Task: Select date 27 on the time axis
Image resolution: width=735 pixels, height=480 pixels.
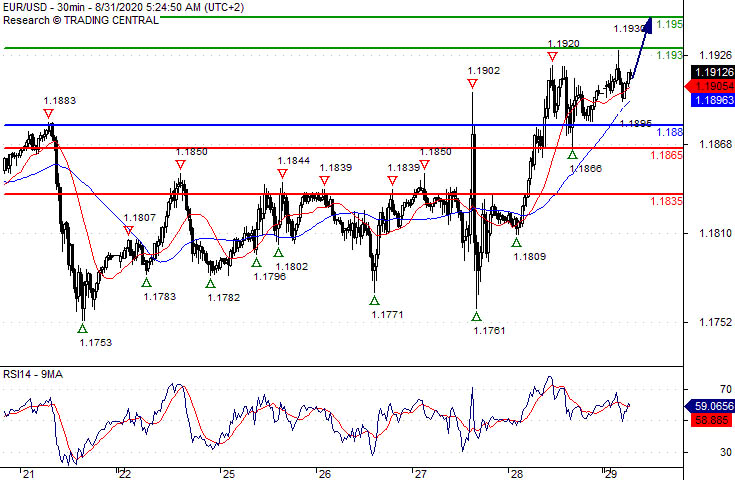Action: point(420,474)
